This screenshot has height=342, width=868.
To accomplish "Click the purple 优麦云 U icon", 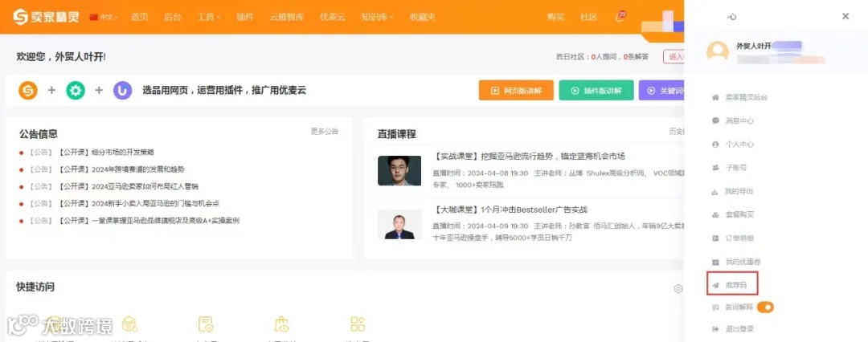I will pos(122,90).
